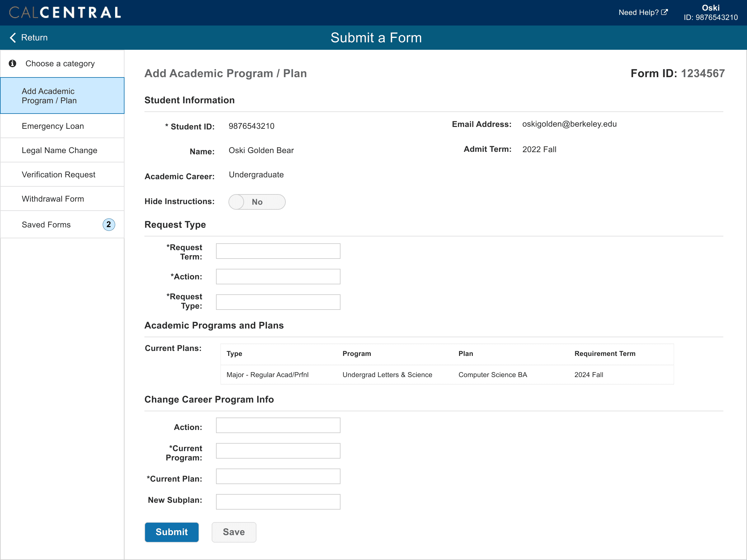This screenshot has height=560, width=747.
Task: Click the Oski user ID in header
Action: [711, 17]
